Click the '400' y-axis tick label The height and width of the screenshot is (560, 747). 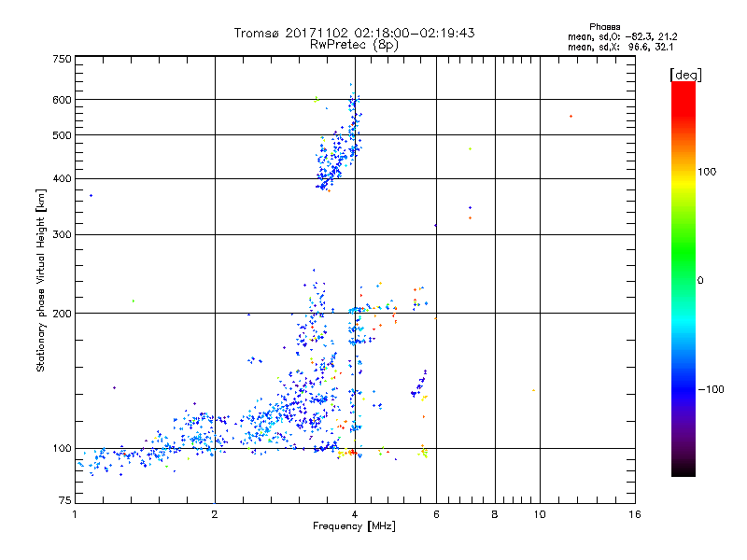click(x=62, y=179)
